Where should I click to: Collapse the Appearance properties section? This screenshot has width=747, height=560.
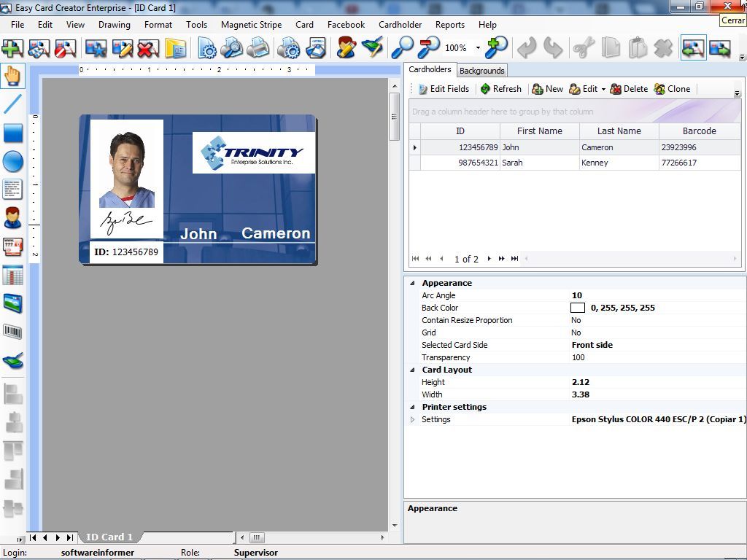coord(412,283)
